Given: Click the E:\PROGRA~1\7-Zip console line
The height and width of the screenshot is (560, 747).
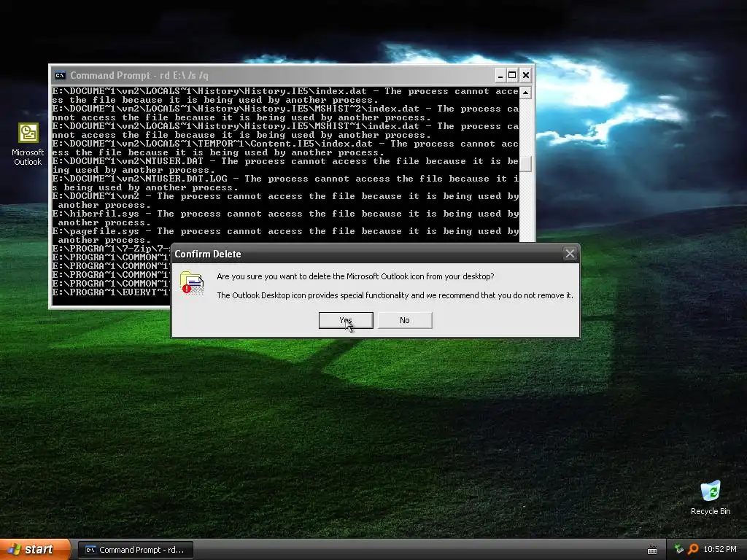Looking at the screenshot, I should pos(111,249).
